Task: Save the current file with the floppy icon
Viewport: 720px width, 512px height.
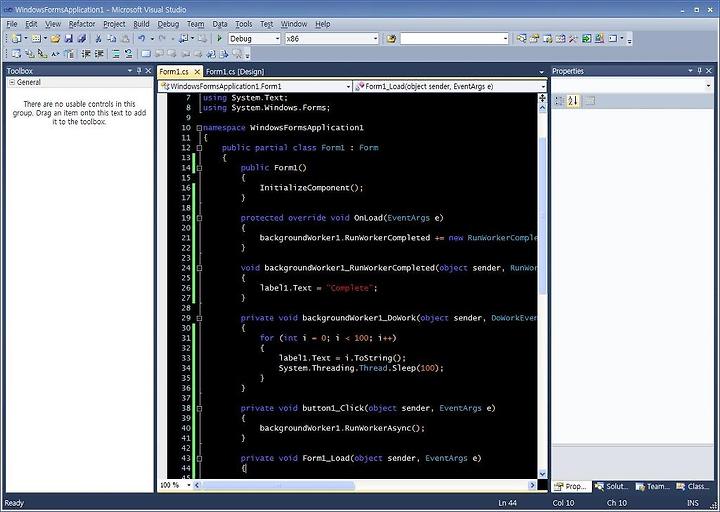Action: (68, 39)
